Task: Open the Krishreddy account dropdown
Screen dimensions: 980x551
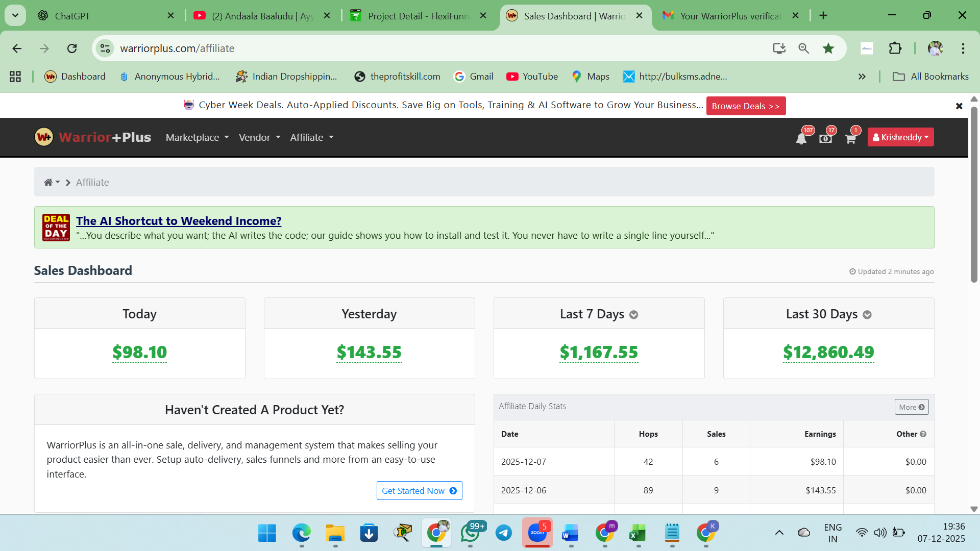Action: click(900, 137)
